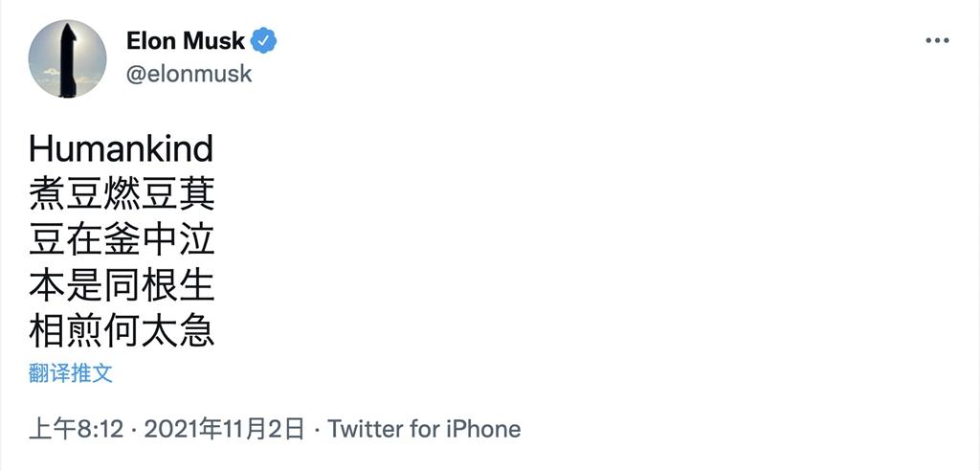This screenshot has height=471, width=980.
Task: Click the poem line 煮豆燃豆萁
Action: 122,195
